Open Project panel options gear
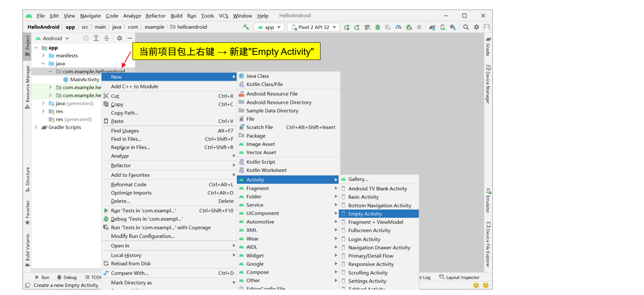 point(120,38)
